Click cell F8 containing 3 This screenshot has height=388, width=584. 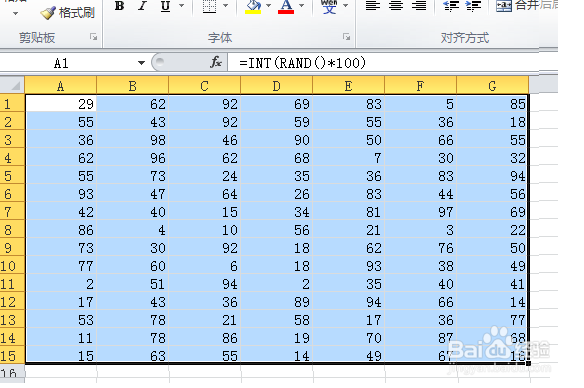tap(420, 230)
